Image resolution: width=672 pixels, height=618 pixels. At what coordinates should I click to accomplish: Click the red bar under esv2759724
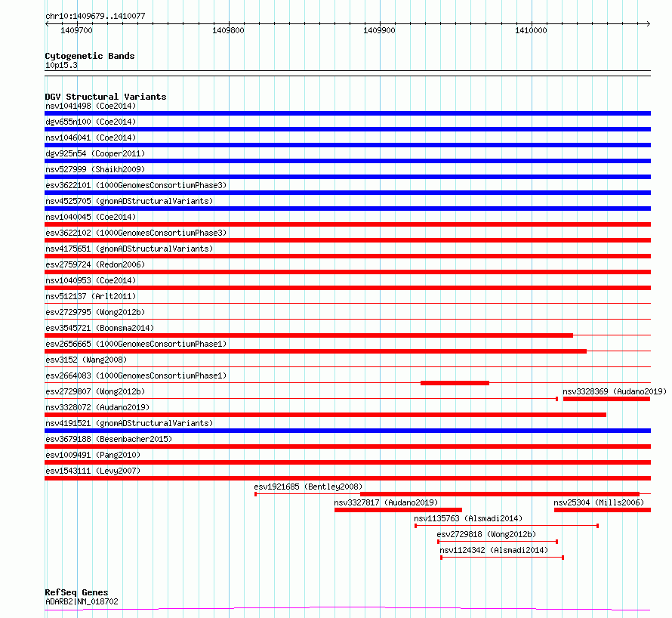pyautogui.click(x=347, y=272)
